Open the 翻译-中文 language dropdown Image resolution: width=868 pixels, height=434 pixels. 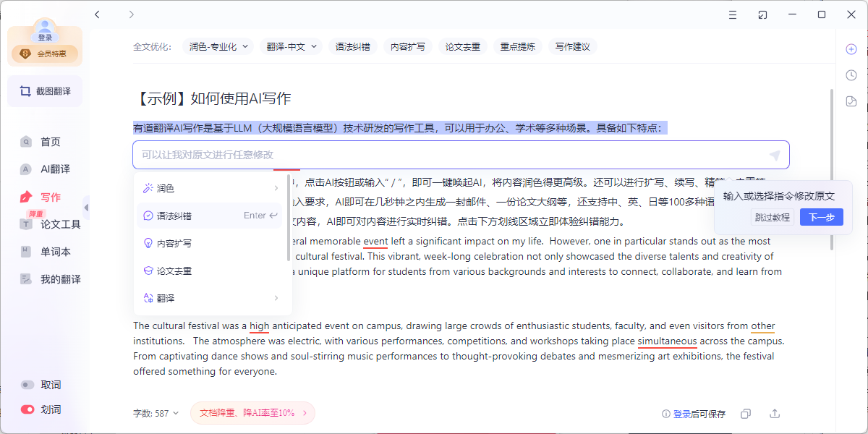(292, 46)
